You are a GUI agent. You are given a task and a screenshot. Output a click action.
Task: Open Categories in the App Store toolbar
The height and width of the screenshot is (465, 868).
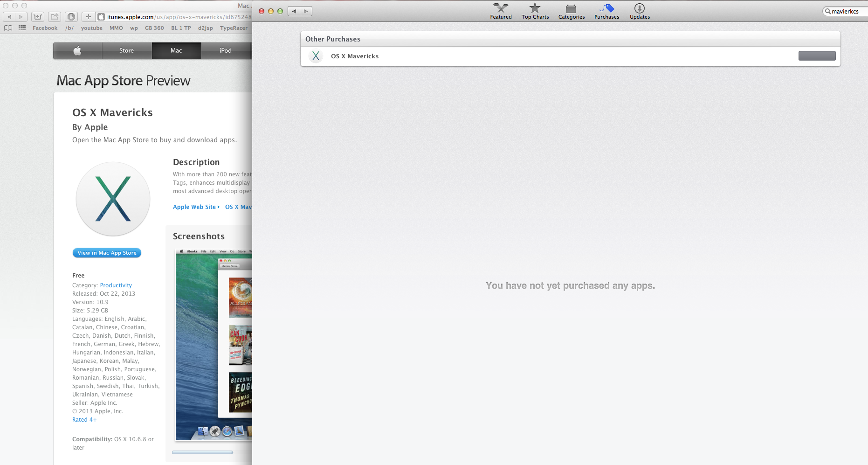coord(572,11)
